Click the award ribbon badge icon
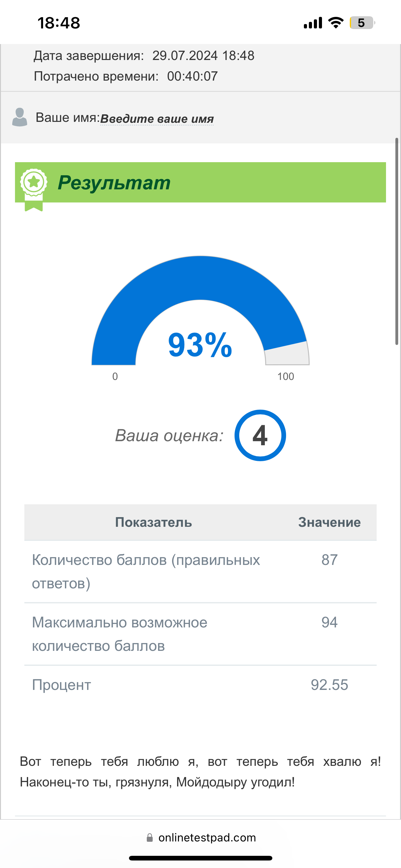The width and height of the screenshot is (401, 868). coord(34,190)
